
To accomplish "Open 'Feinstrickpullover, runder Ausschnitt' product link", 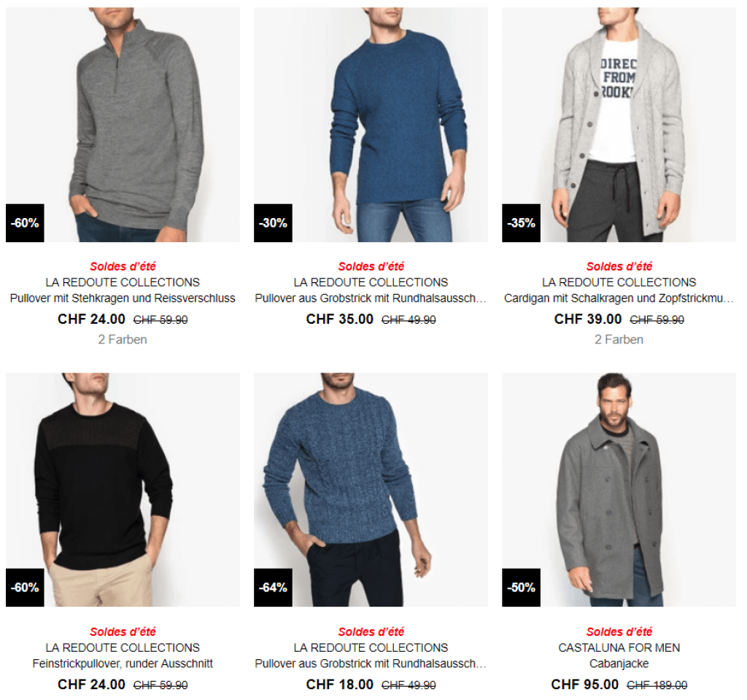I will (x=123, y=664).
